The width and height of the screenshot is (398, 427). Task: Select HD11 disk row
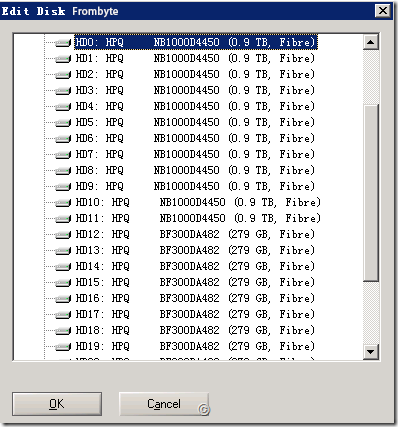[198, 218]
